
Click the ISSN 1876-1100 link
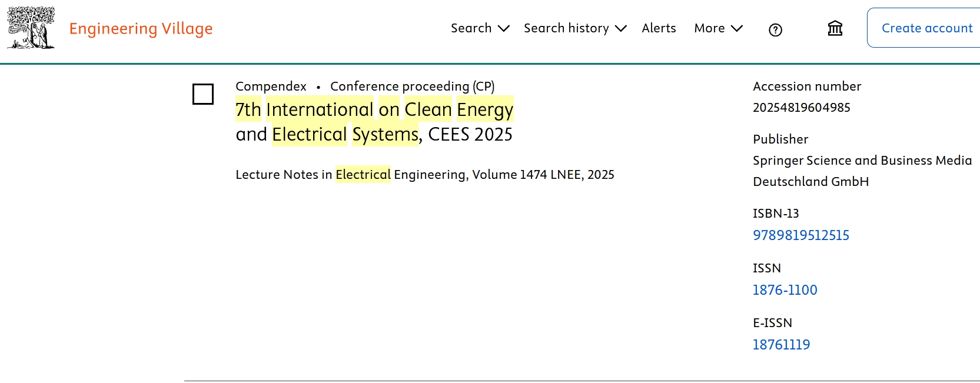(785, 290)
